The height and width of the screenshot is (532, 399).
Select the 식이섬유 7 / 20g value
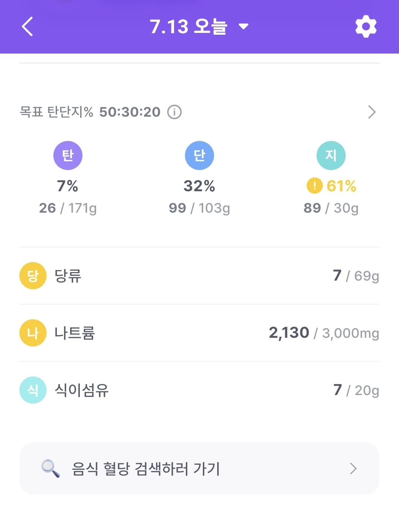click(356, 390)
